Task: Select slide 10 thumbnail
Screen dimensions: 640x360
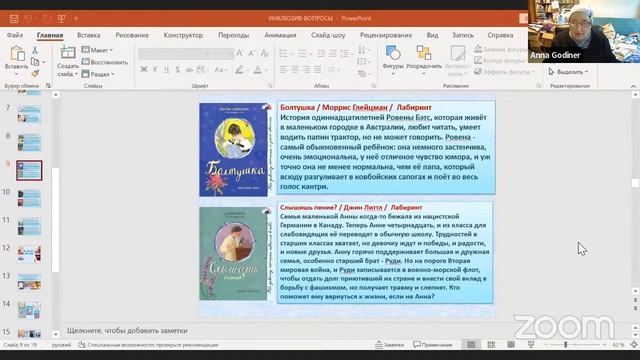Action: pos(29,198)
